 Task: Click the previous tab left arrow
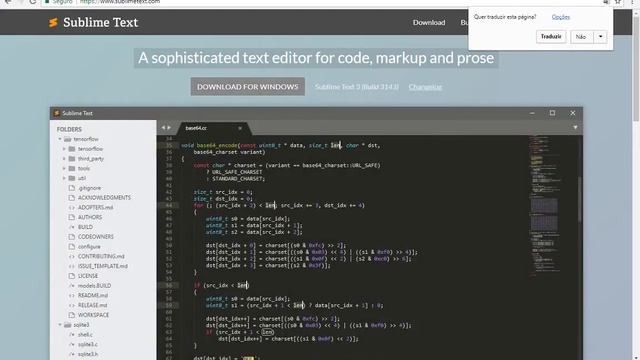coord(163,128)
